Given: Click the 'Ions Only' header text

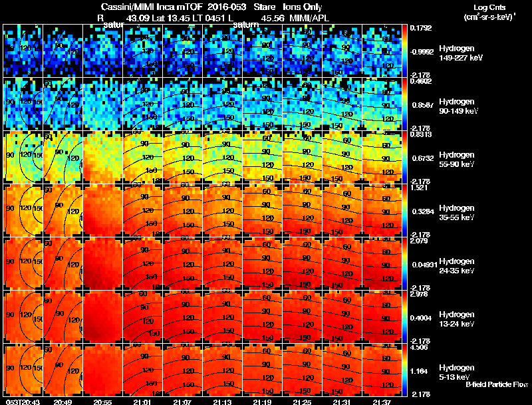Looking at the screenshot, I should [303, 7].
